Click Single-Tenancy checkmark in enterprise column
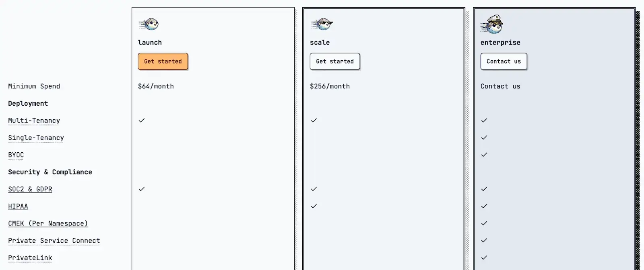Viewport: 644px width, 270px height. pyautogui.click(x=484, y=137)
